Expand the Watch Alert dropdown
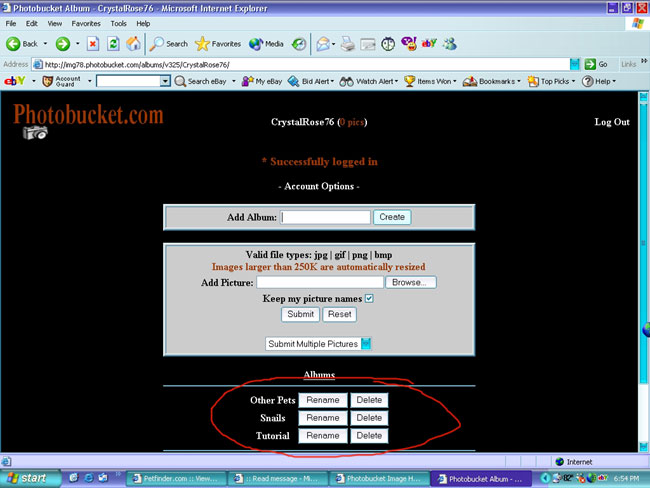 coord(396,81)
